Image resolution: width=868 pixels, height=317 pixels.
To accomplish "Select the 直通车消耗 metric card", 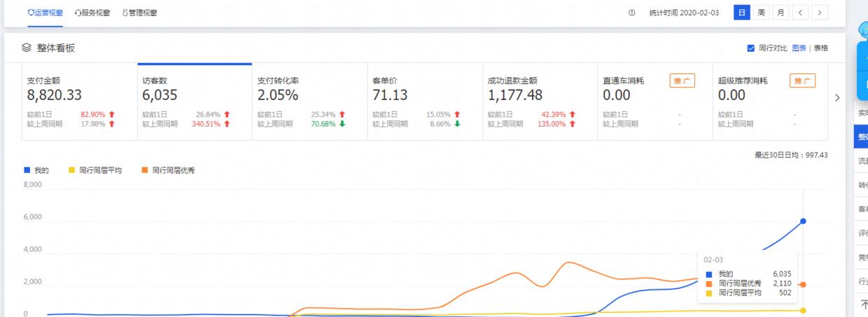I will (x=655, y=102).
